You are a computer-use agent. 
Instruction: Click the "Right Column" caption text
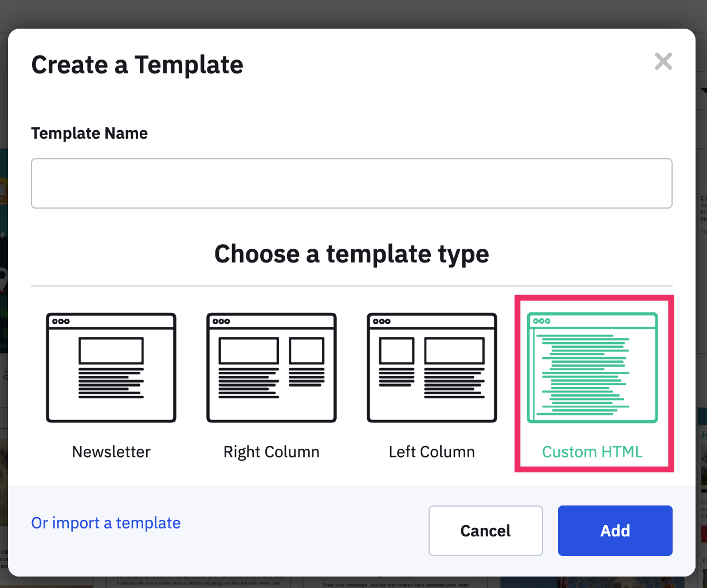click(272, 452)
